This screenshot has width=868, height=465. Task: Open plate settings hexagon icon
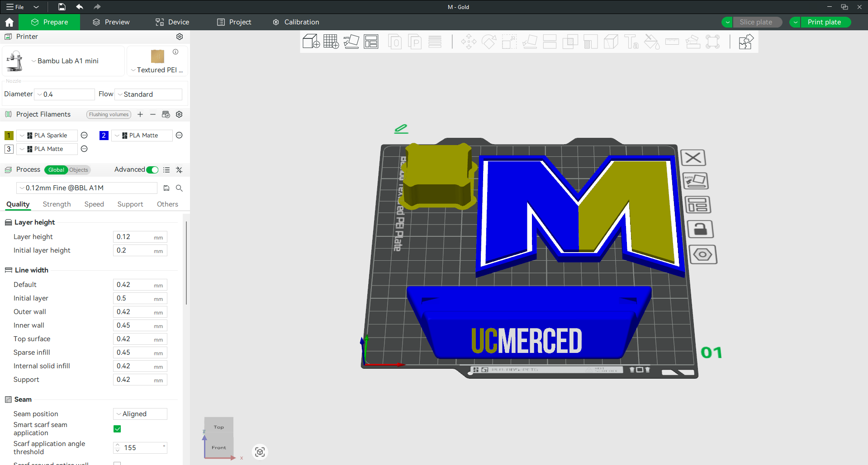702,255
